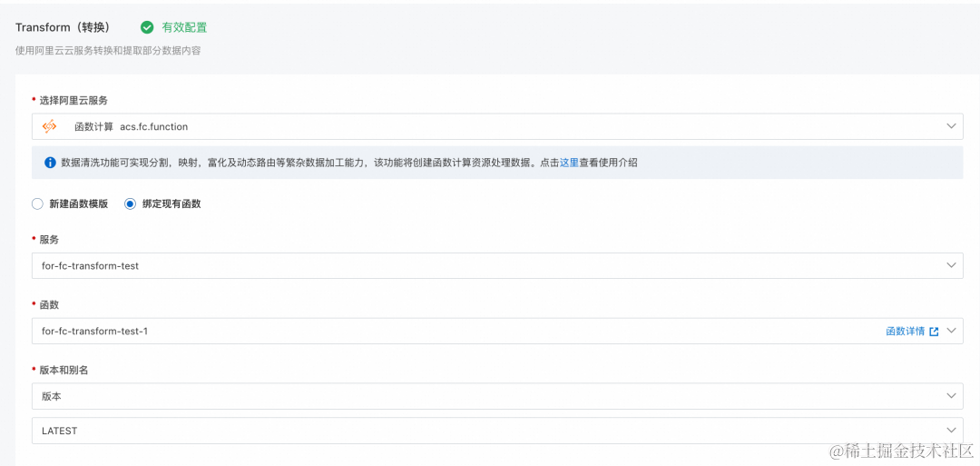Open the 版本 type dropdown

[x=497, y=397]
